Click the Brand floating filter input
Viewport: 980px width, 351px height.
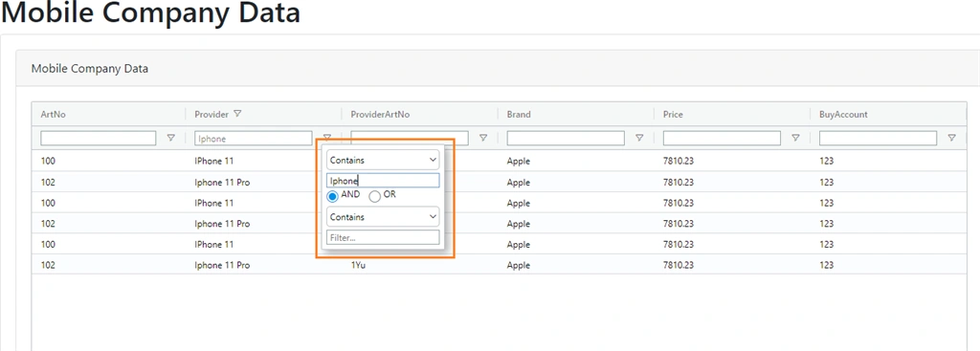(x=566, y=138)
